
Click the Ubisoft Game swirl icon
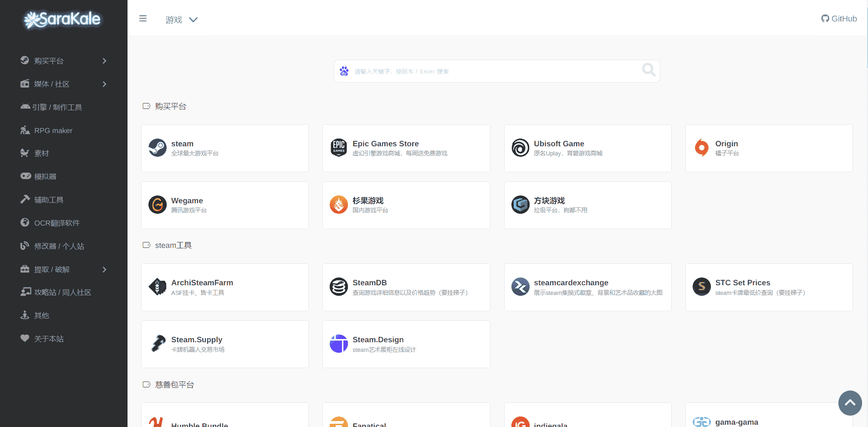coord(520,148)
